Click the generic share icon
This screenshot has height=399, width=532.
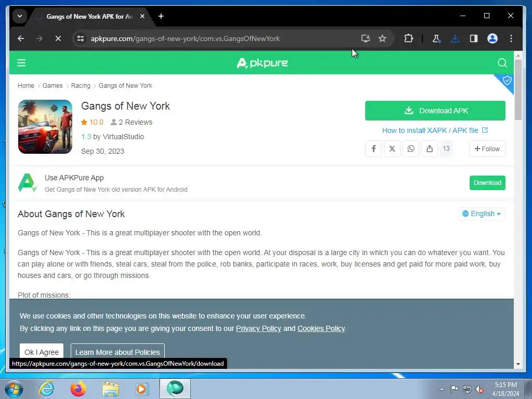pos(430,149)
